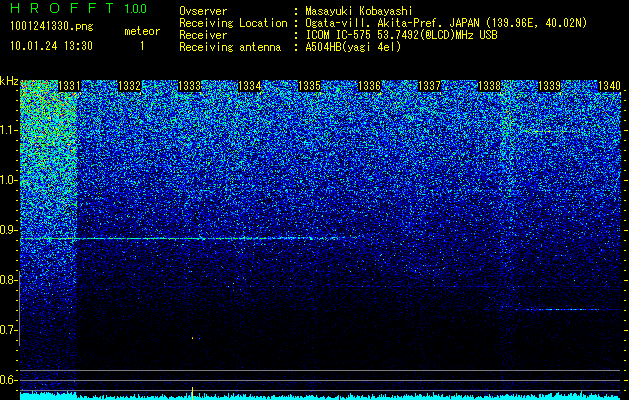The image size is (629, 400).
Task: Click the 1333 time marker label
Action: (189, 86)
